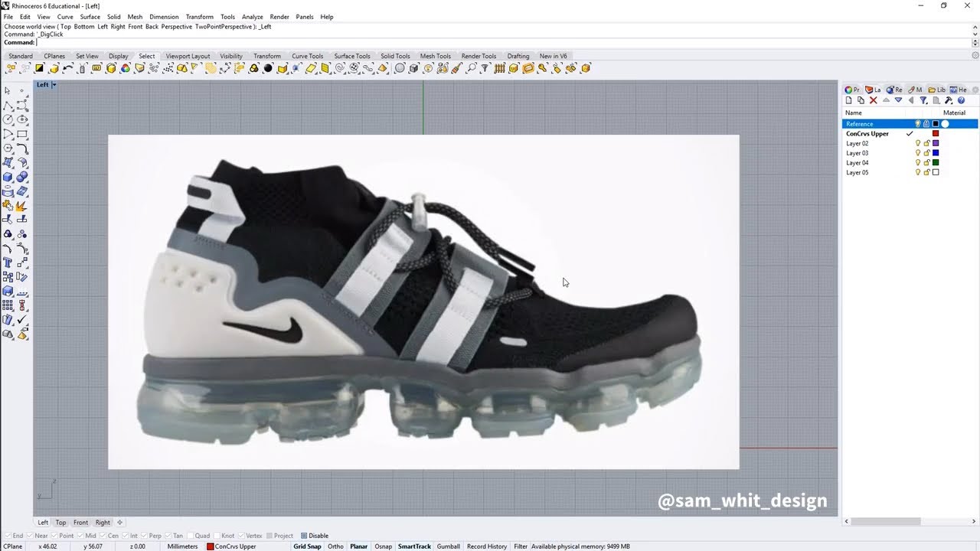Open the Surface menu

90,17
